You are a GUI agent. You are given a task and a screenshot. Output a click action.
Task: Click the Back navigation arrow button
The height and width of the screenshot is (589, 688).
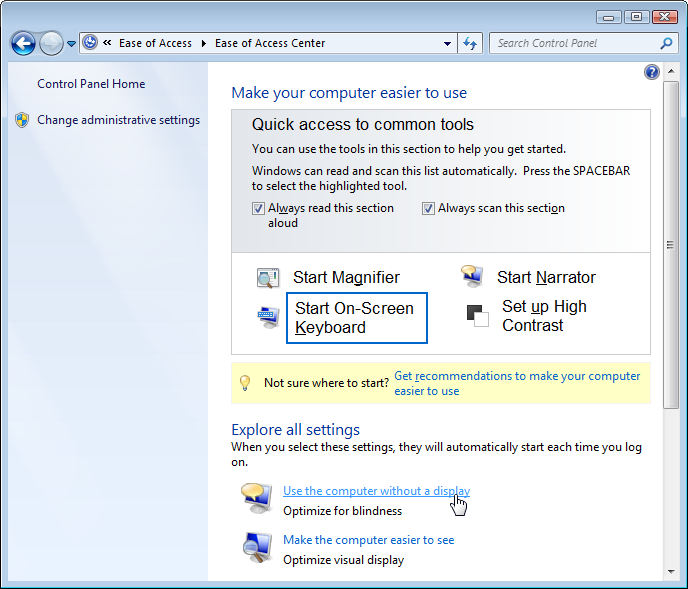pos(23,43)
